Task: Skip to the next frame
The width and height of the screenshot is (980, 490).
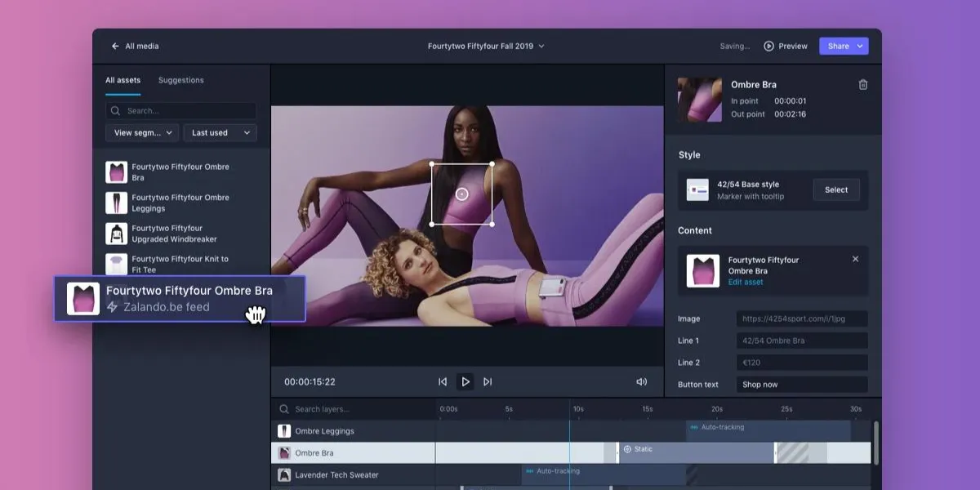Action: [488, 381]
